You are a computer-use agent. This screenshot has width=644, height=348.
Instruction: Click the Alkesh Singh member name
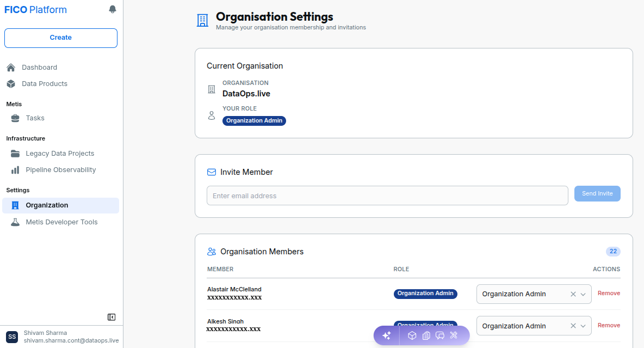point(226,322)
